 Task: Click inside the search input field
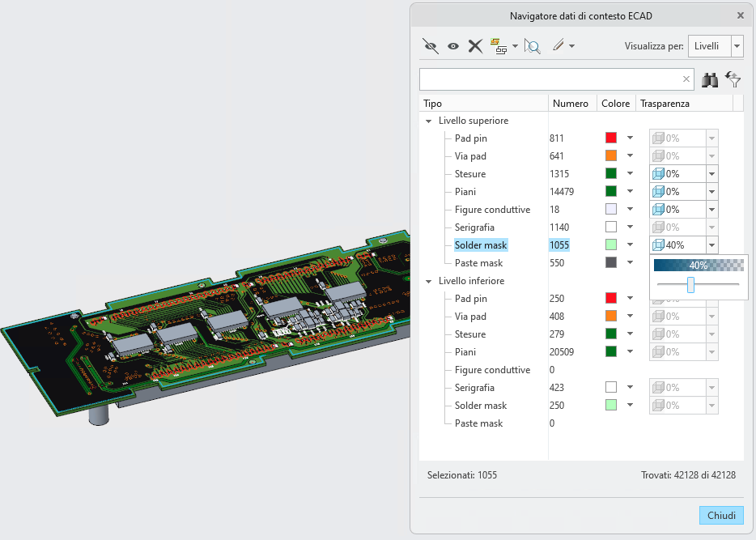pos(550,79)
